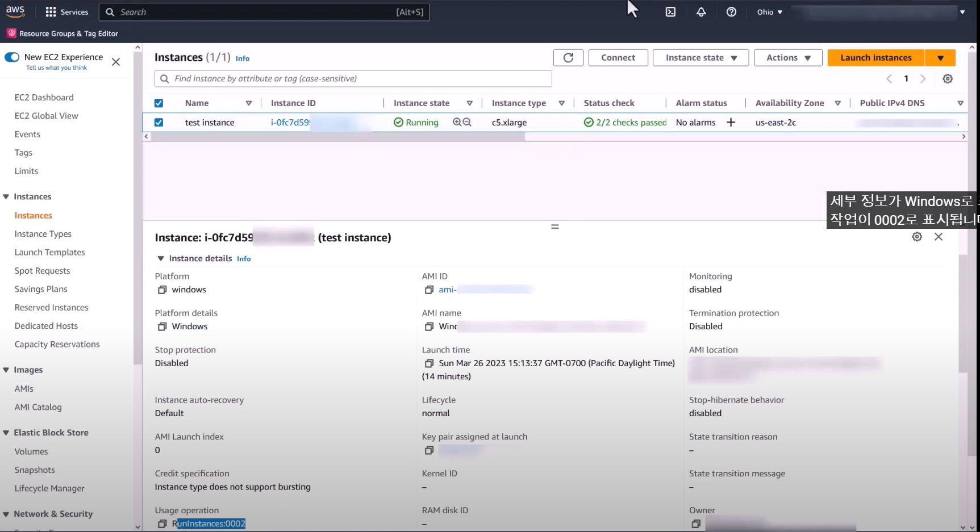This screenshot has width=980, height=532.
Task: Open table preferences gear icon
Action: click(948, 79)
